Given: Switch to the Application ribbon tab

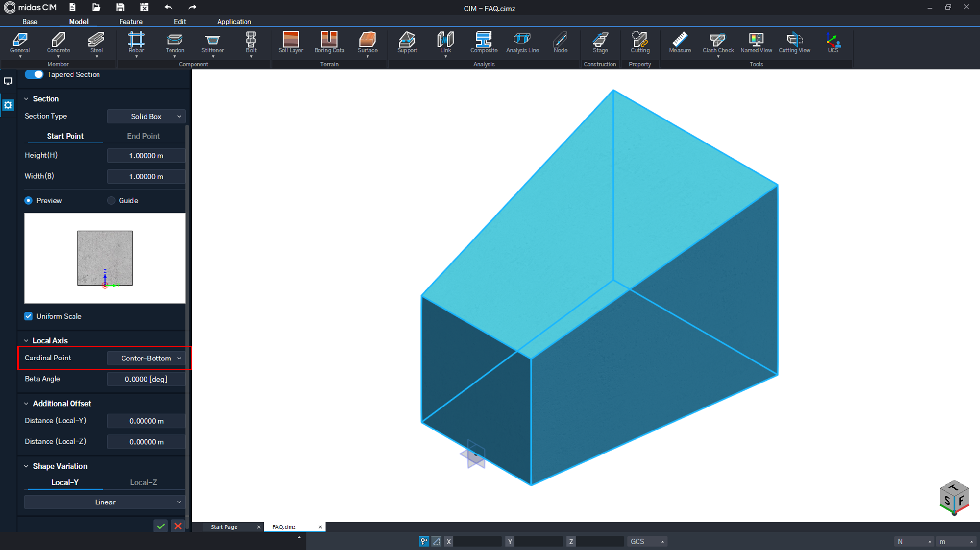Looking at the screenshot, I should tap(234, 22).
